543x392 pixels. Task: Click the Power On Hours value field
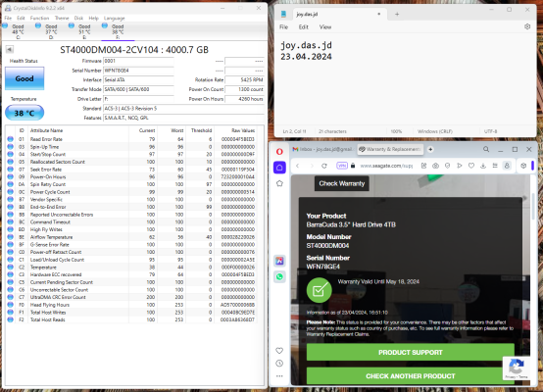point(244,99)
